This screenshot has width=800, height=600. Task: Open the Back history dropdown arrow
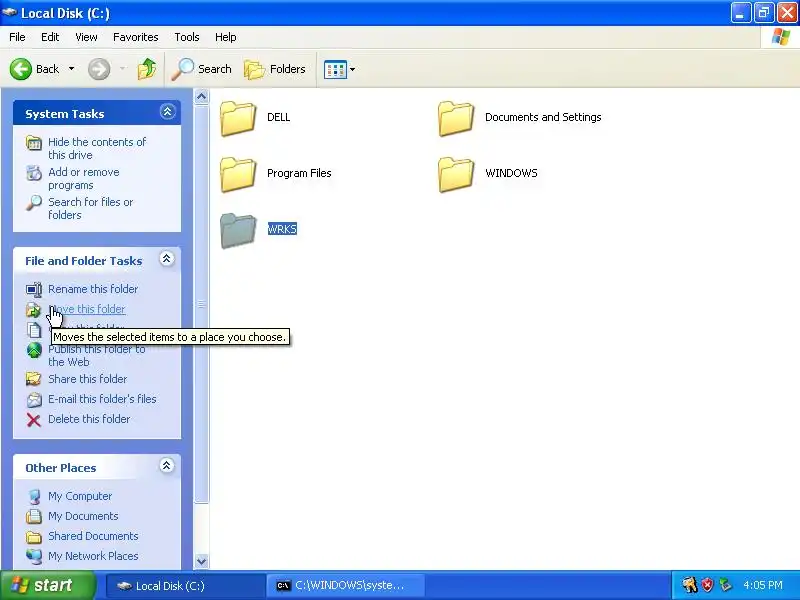(x=71, y=69)
